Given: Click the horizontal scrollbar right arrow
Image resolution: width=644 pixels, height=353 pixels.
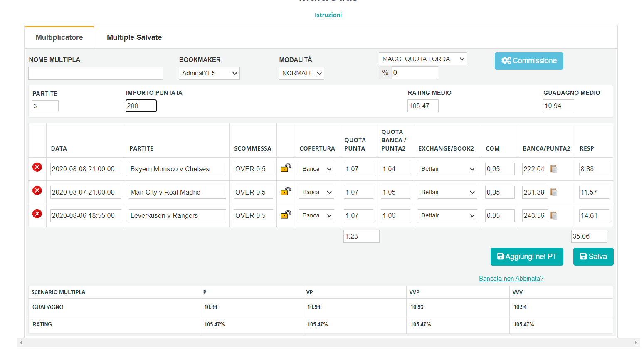Looking at the screenshot, I should point(636,343).
